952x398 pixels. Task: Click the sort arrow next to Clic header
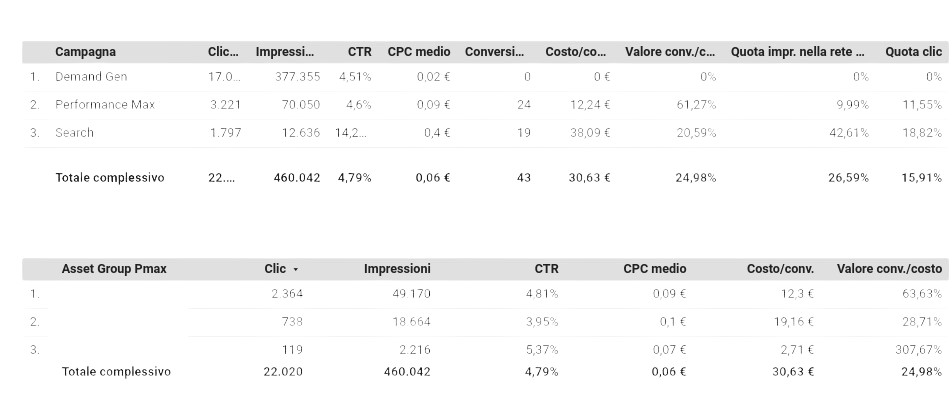[296, 269]
